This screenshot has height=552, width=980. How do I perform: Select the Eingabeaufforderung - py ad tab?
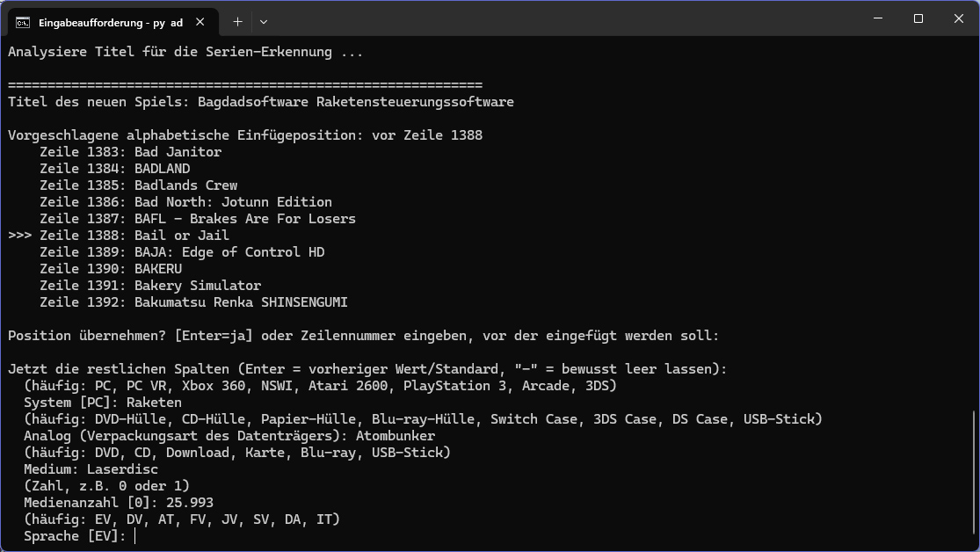click(113, 23)
